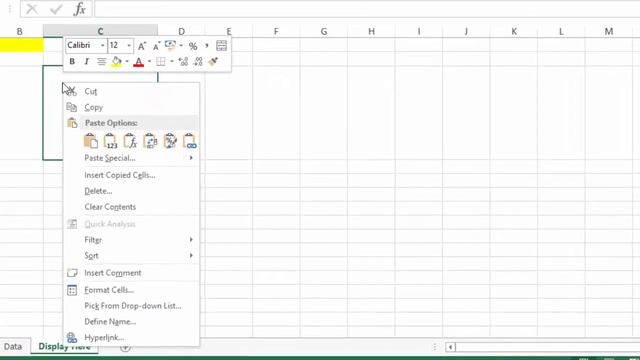Screen dimensions: 640x360
Task: Click Paste Formatting icon
Action: coord(170,141)
